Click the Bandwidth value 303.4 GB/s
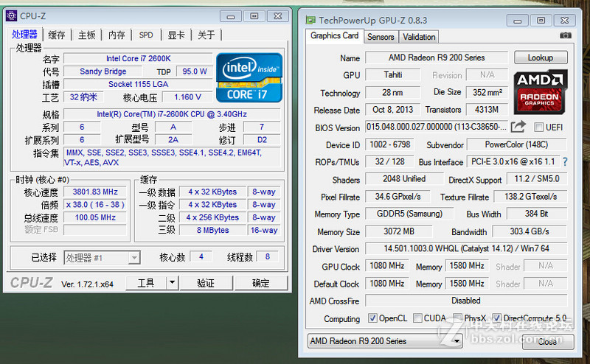 [530, 231]
